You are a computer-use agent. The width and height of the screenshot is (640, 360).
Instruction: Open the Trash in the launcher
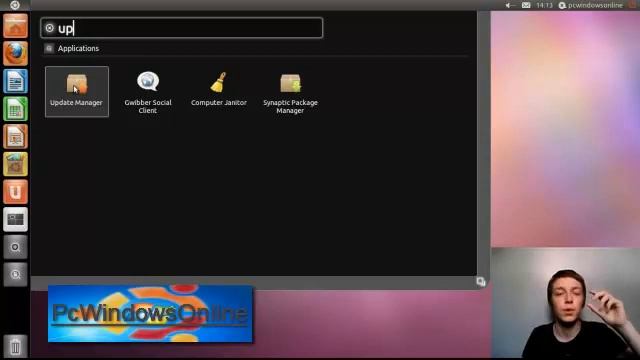(x=16, y=346)
